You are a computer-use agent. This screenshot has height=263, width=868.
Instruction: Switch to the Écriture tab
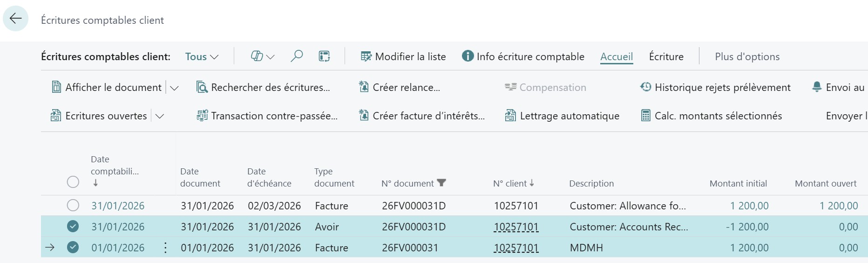tap(666, 56)
